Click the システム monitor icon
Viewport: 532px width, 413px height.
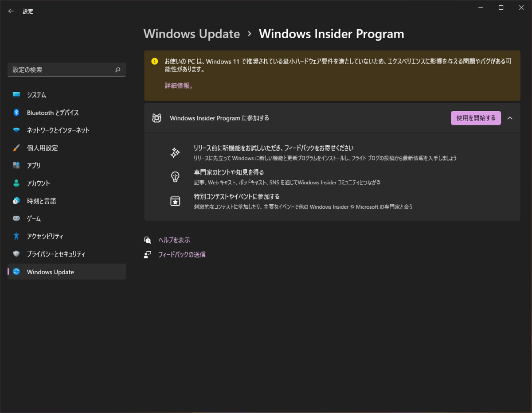[x=16, y=95]
